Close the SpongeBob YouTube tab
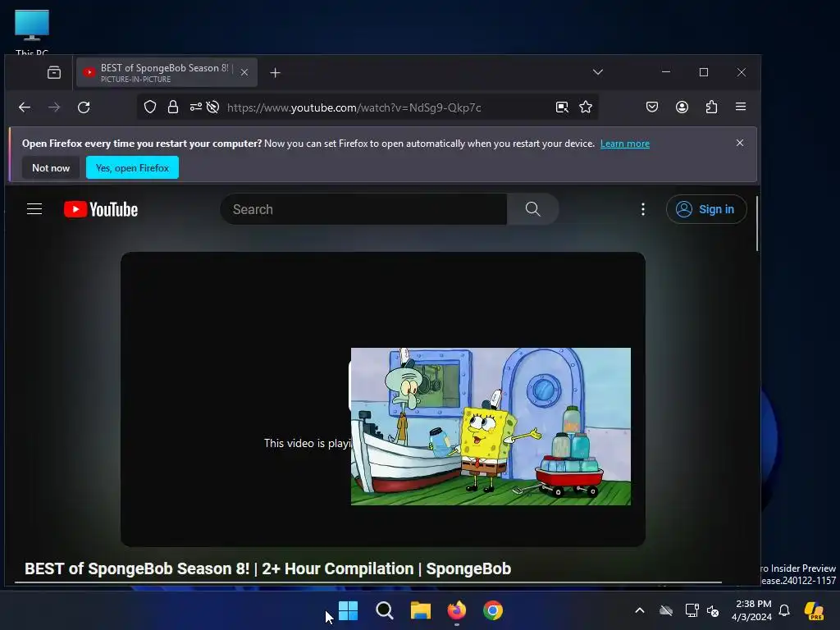This screenshot has width=840, height=630. point(244,72)
